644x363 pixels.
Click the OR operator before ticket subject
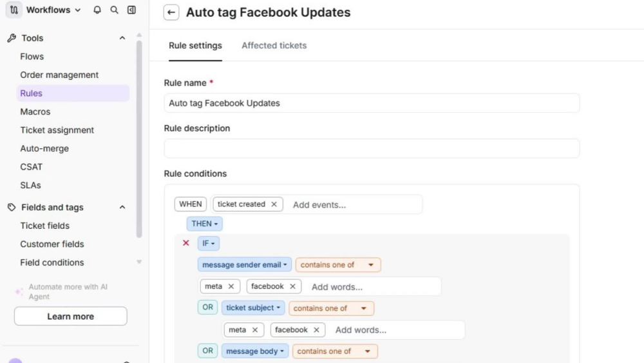[208, 308]
